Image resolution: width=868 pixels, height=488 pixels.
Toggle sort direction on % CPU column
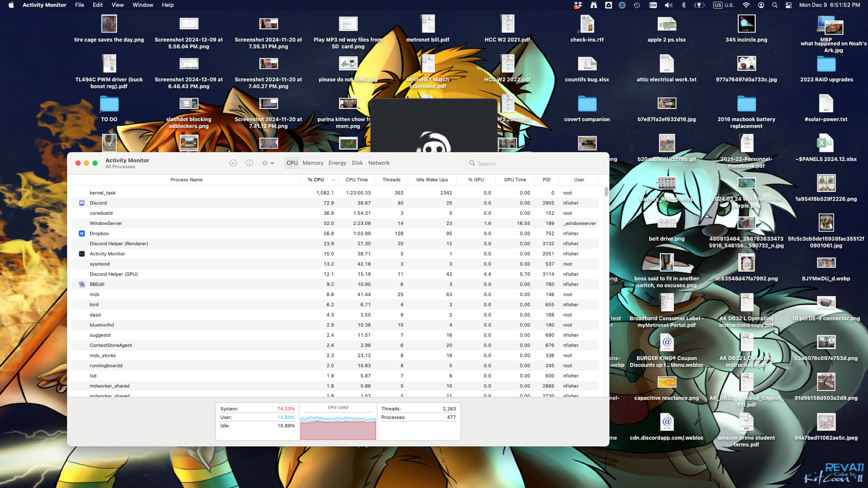[333, 180]
